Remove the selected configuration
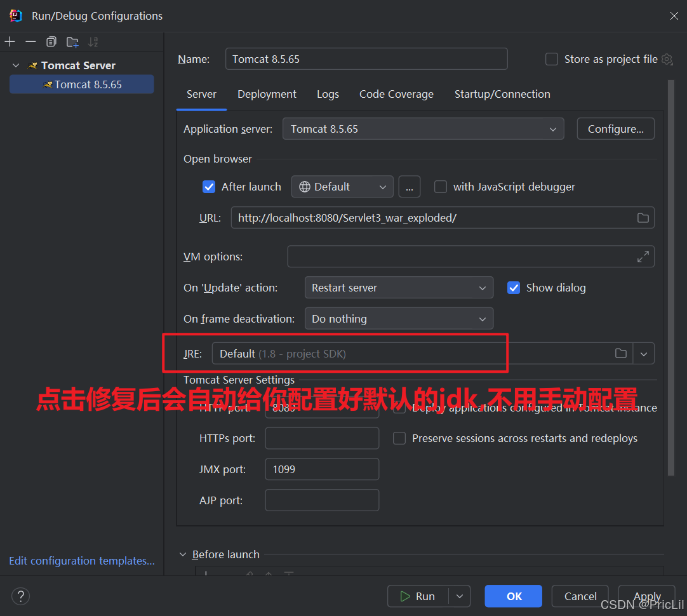 click(x=30, y=41)
